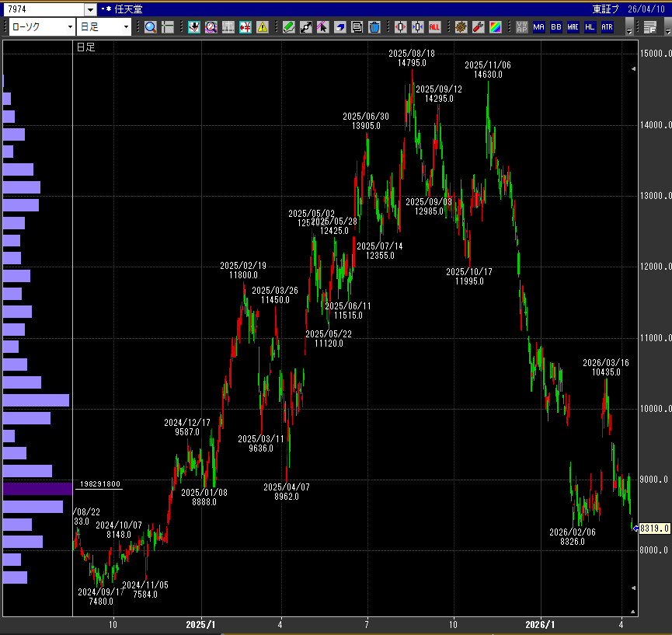Image resolution: width=672 pixels, height=635 pixels.
Task: Select the cursor pointer with line tool
Action: click(322, 27)
